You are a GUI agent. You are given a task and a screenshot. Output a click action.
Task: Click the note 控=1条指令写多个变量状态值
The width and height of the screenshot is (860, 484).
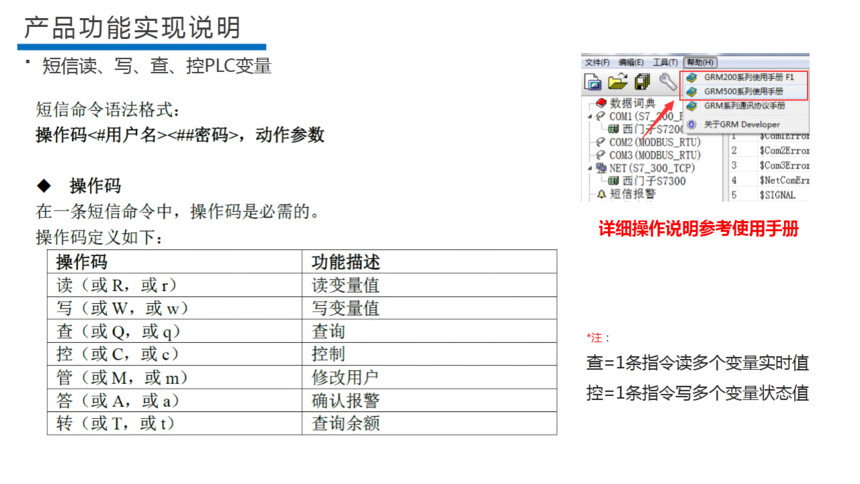tap(698, 393)
